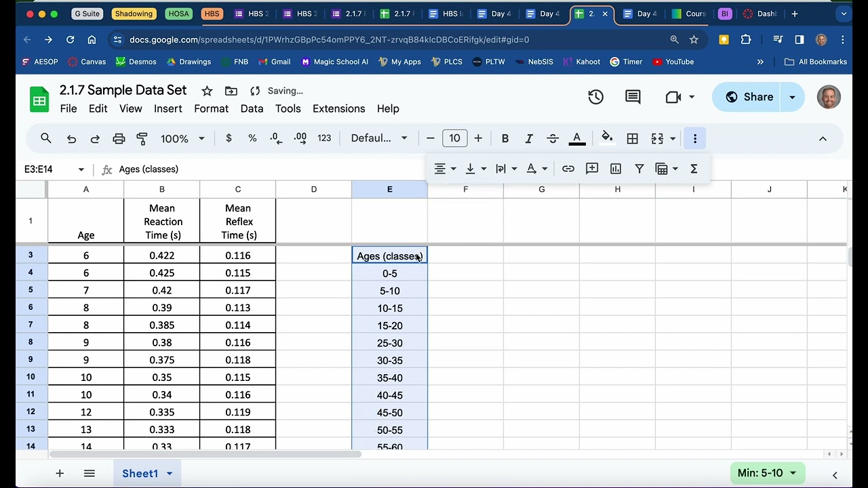Increase font size with plus
The width and height of the screenshot is (868, 488).
478,138
